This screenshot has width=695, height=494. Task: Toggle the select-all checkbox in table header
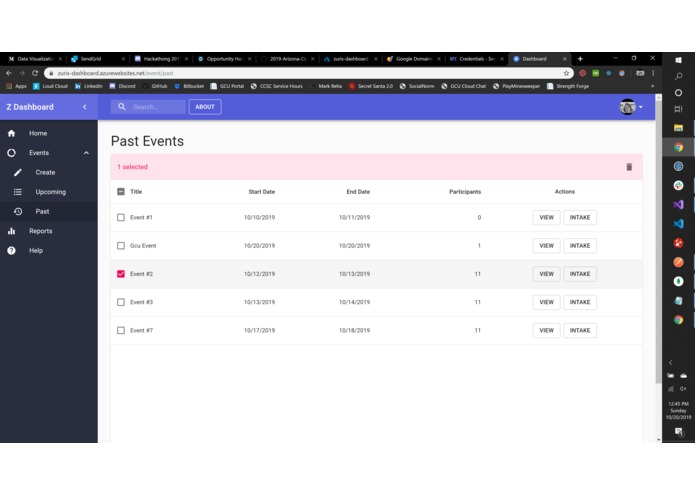pyautogui.click(x=121, y=192)
